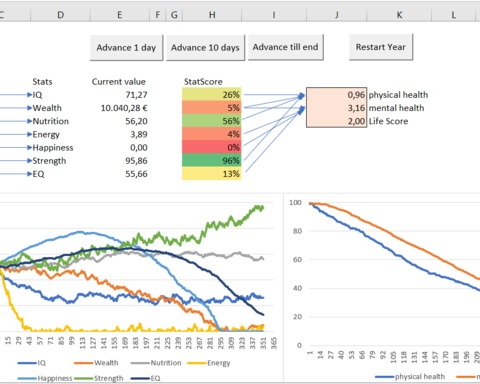Select column G header
480x384 pixels.
(x=174, y=15)
